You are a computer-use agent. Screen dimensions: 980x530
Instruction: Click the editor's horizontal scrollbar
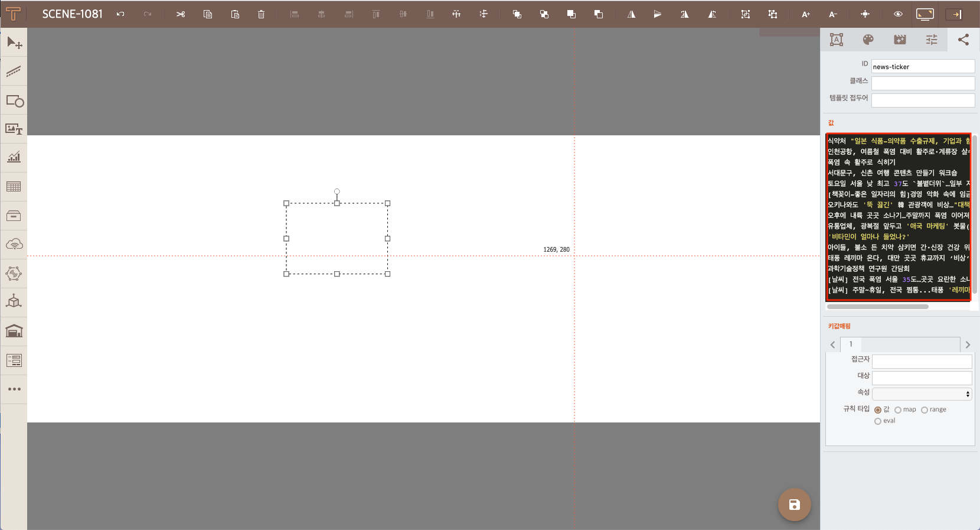click(878, 307)
